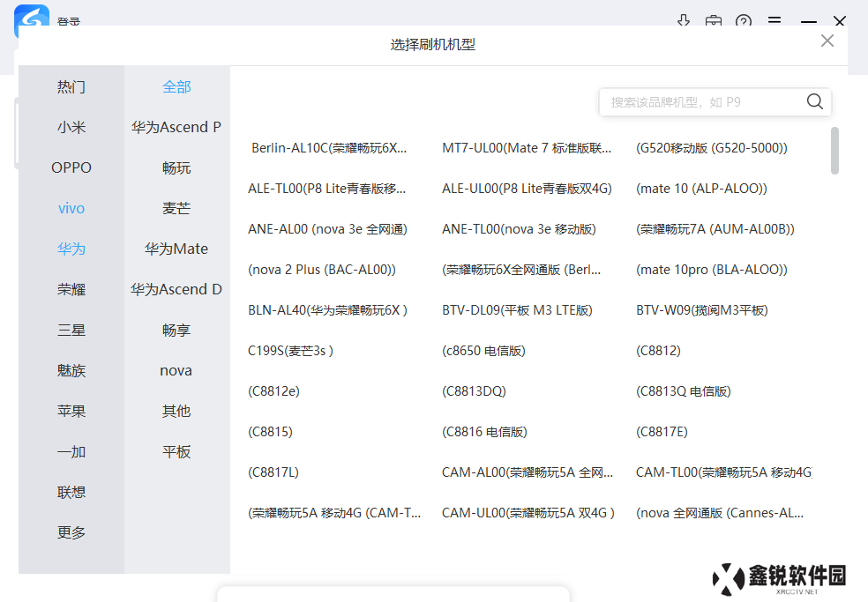This screenshot has height=602, width=868.
Task: Choose model (C8817E)
Action: click(x=662, y=432)
